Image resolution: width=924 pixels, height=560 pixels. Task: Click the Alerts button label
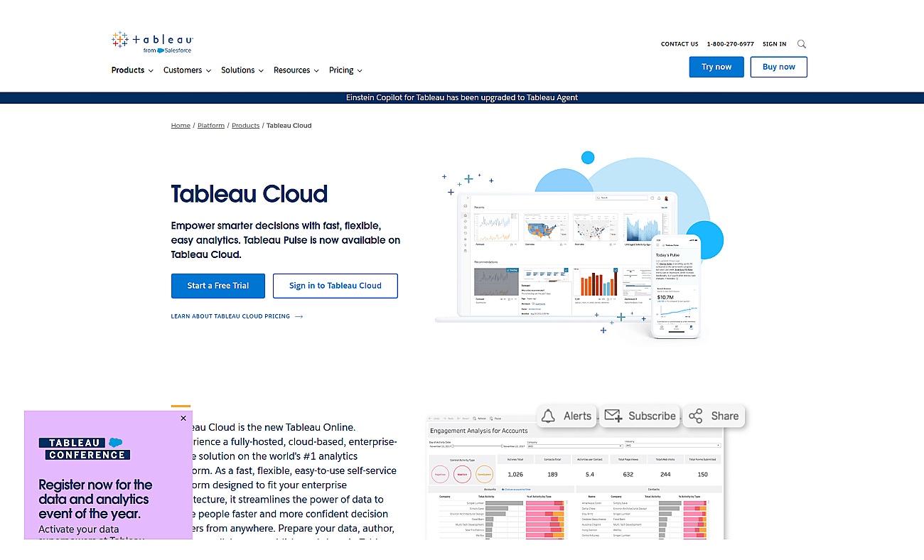(x=577, y=416)
